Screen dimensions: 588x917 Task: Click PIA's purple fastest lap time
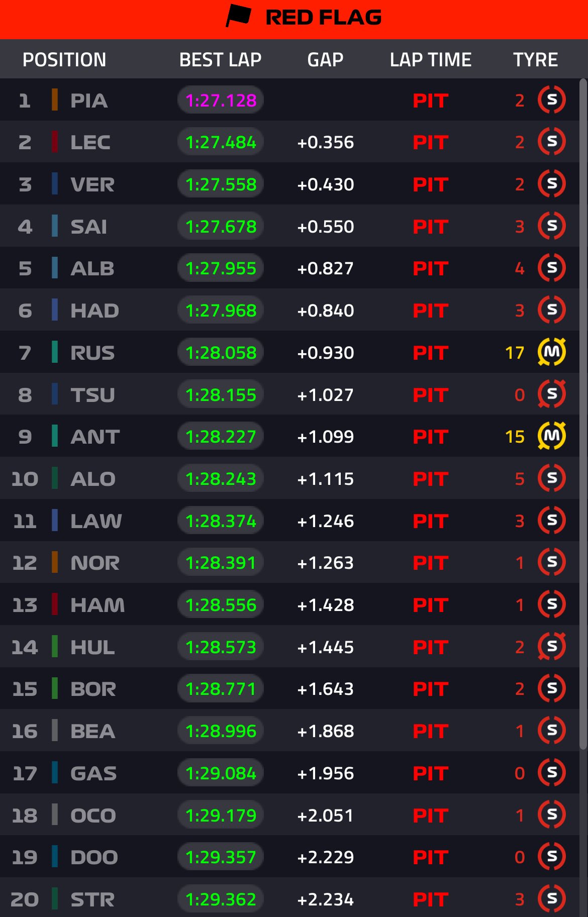pyautogui.click(x=220, y=100)
